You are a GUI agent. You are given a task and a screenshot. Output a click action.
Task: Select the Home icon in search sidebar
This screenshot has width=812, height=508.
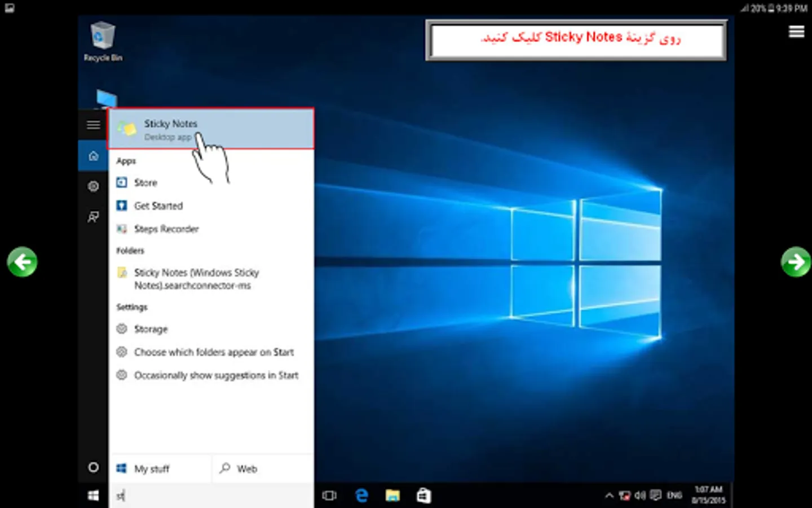[x=94, y=156]
